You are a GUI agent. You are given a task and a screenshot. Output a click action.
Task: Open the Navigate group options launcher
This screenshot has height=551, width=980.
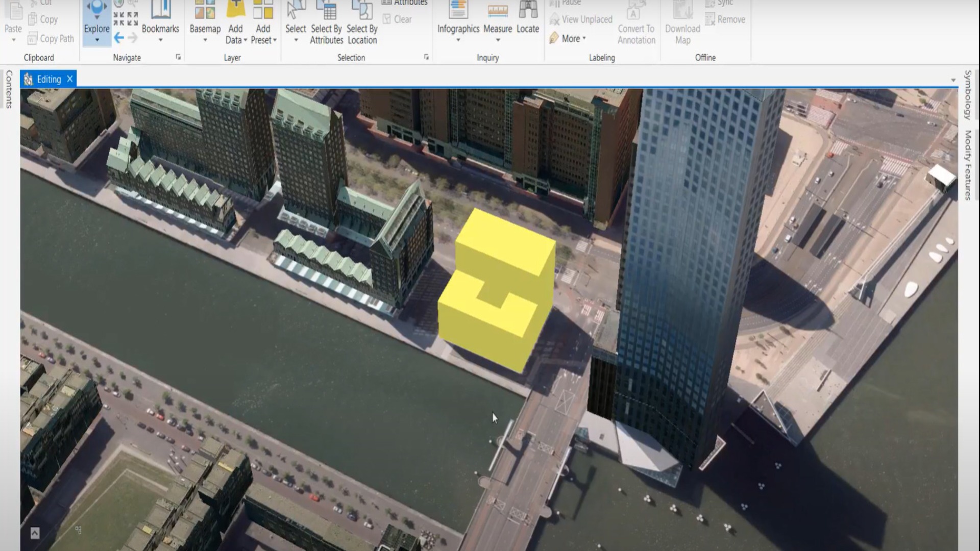[x=178, y=57]
